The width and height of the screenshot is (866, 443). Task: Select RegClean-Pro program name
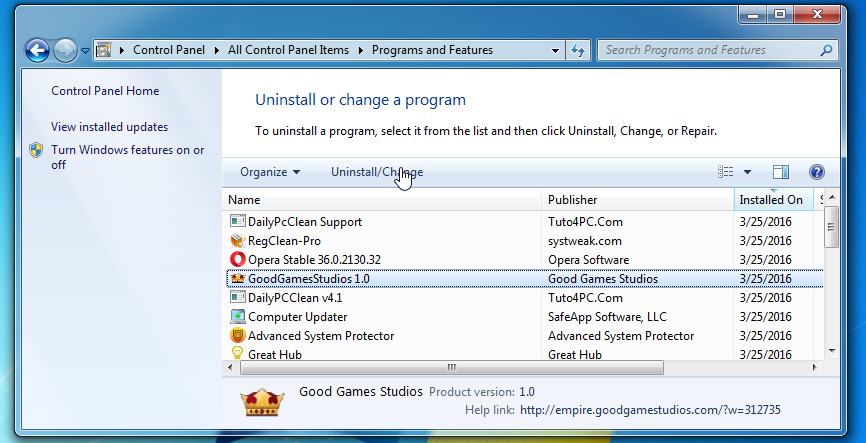click(x=284, y=241)
